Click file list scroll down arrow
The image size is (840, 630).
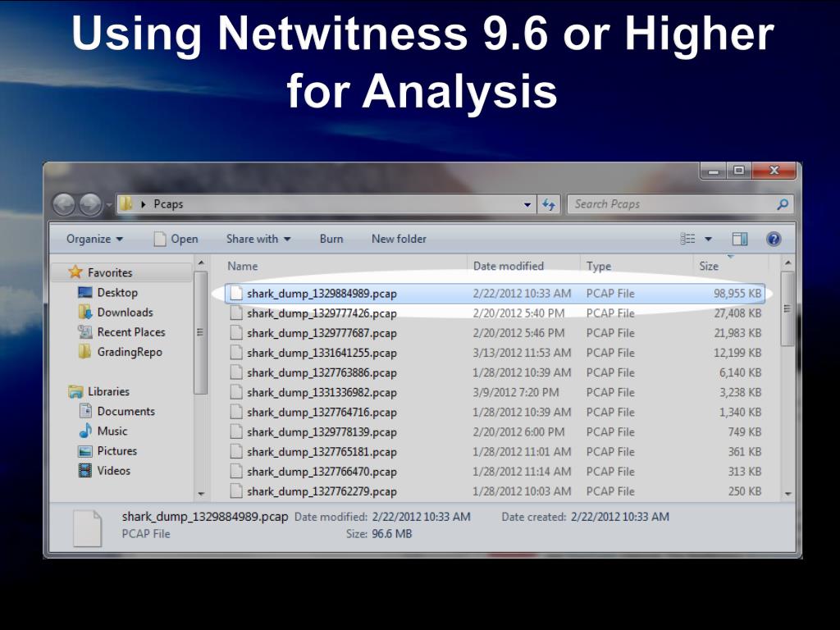pos(787,494)
